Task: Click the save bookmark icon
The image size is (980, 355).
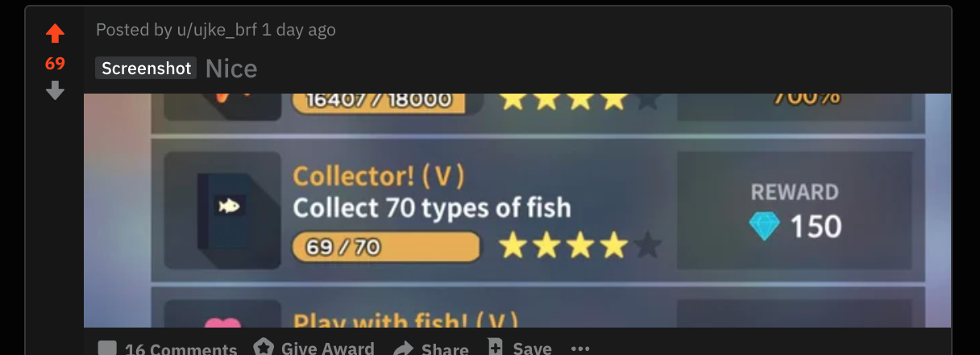Action: coord(496,347)
